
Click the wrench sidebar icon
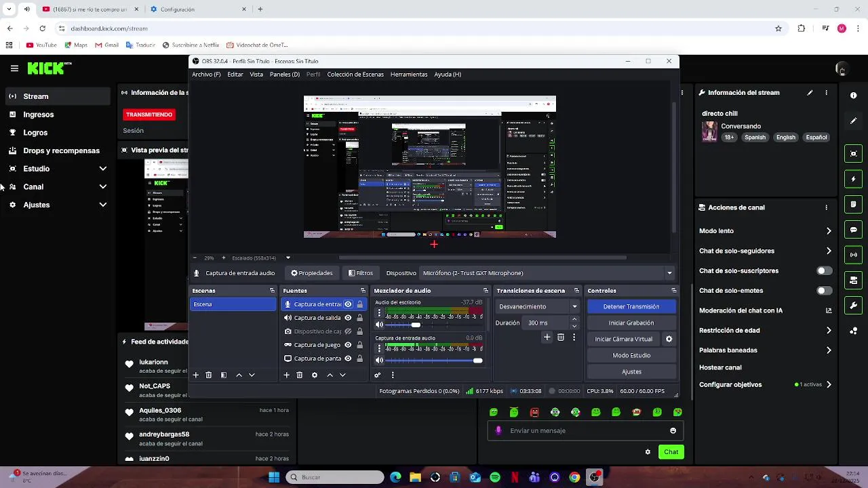click(x=854, y=306)
